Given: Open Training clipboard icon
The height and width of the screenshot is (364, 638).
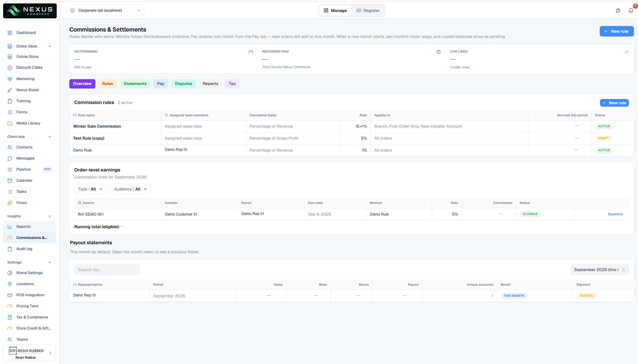Looking at the screenshot, I should (x=10, y=101).
